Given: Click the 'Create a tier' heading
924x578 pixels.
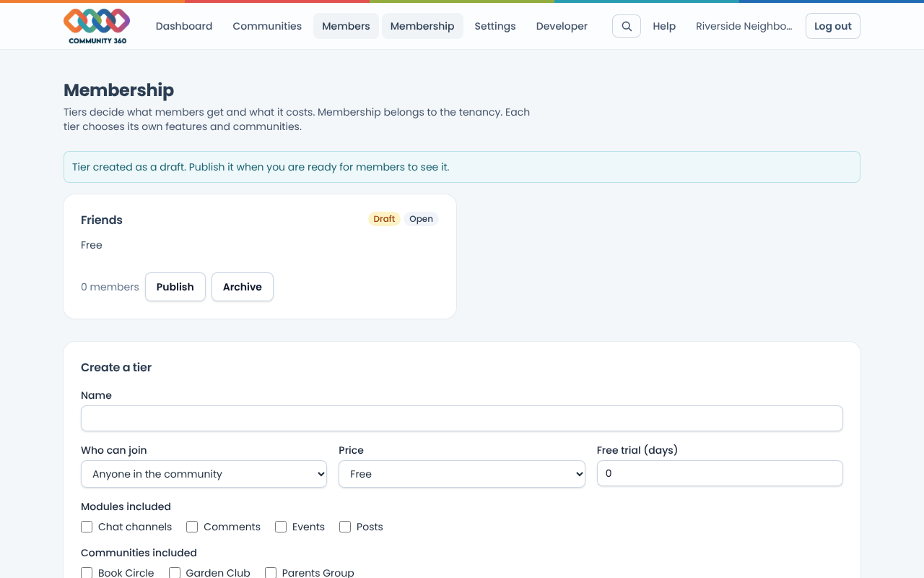Looking at the screenshot, I should tap(116, 367).
